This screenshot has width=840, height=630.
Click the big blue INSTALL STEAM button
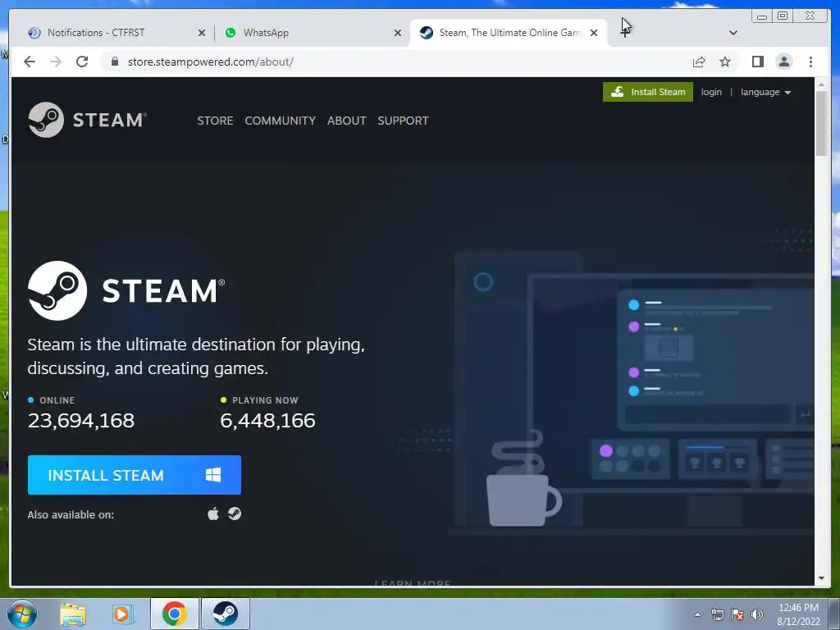point(134,475)
